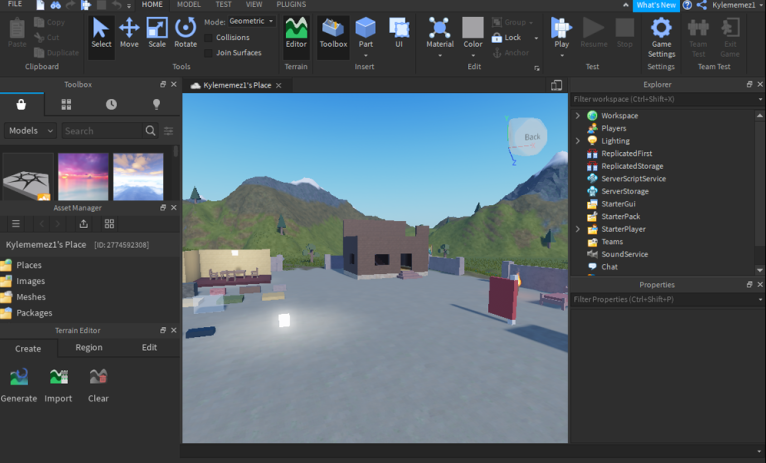The height and width of the screenshot is (463, 766).
Task: Open the Play dropdown arrow
Action: coord(562,55)
